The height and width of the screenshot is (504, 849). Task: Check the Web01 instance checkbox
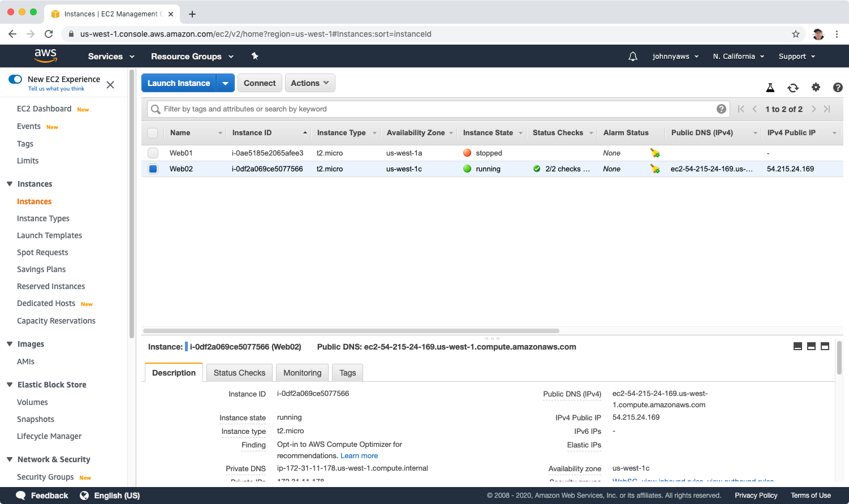coord(153,153)
